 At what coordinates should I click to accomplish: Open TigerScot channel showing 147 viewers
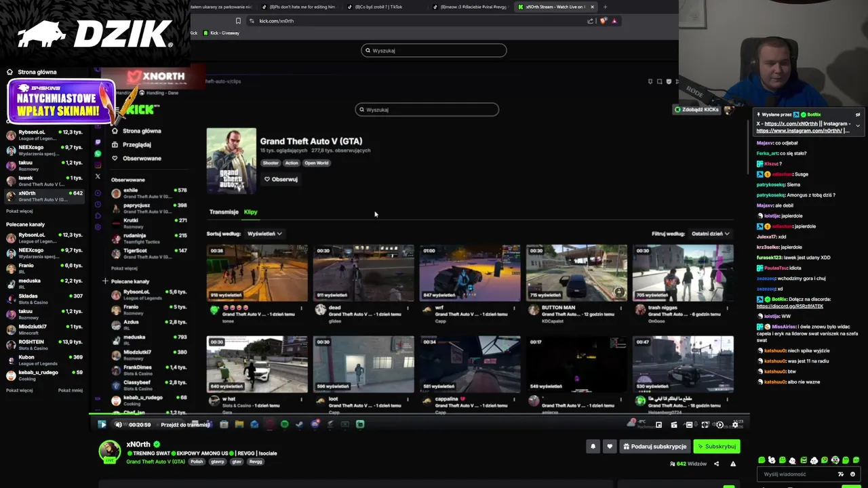pos(149,253)
